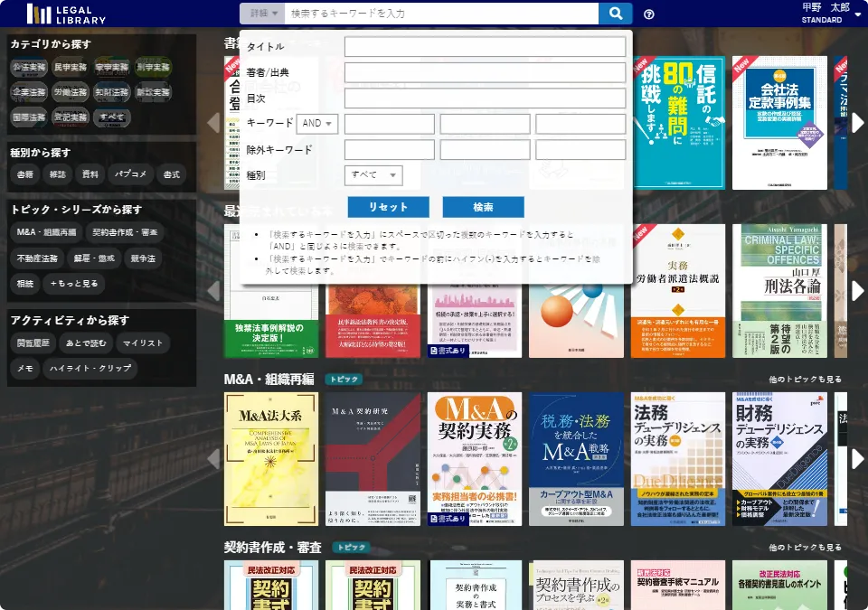
Task: Click the third 除外キーワード input box
Action: tap(580, 150)
